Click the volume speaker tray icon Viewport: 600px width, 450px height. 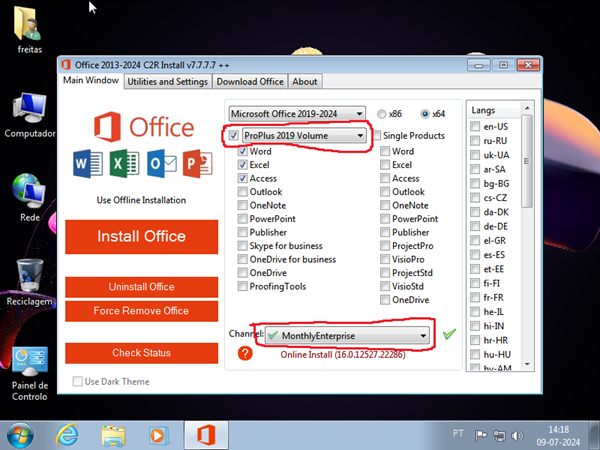[x=517, y=435]
